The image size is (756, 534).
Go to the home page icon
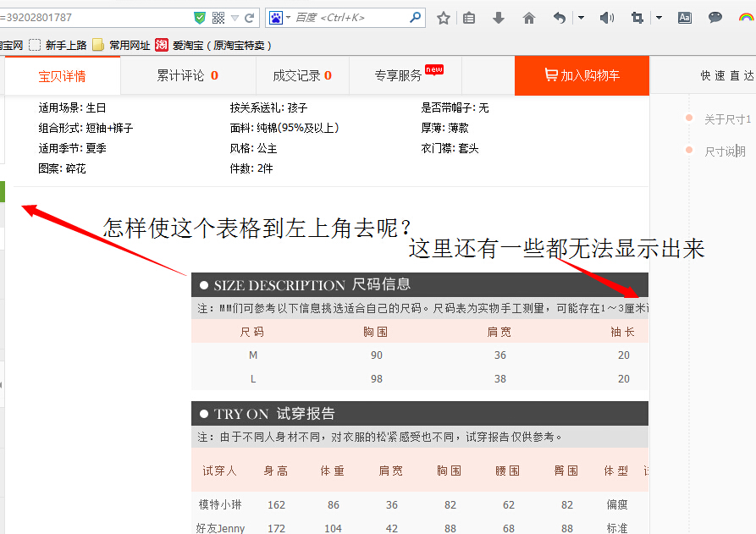point(529,19)
